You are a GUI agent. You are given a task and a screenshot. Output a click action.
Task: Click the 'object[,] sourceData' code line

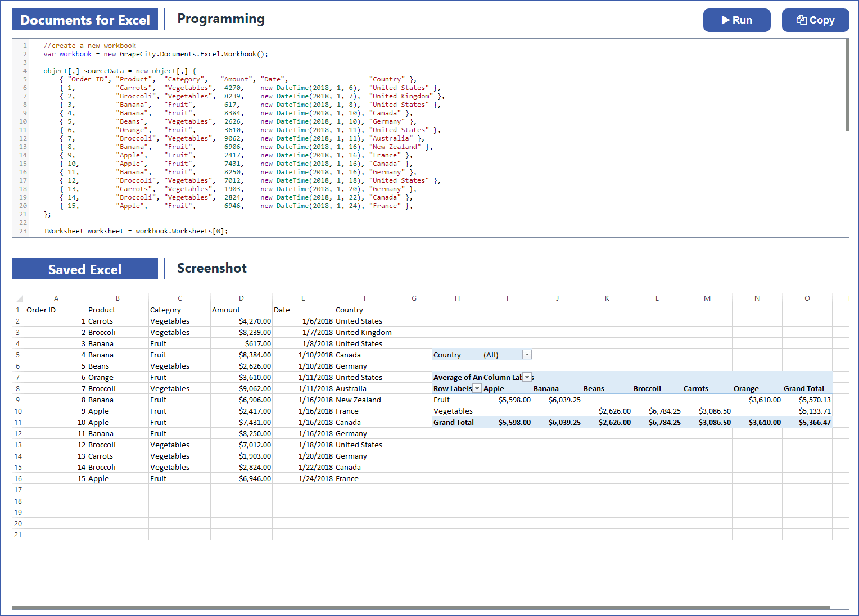(x=120, y=71)
